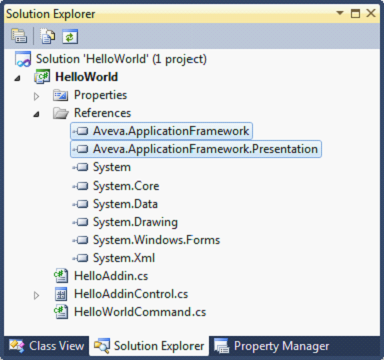Image resolution: width=384 pixels, height=360 pixels.
Task: Select the Aveva.ApplicationFramework.Presentation reference
Action: [x=196, y=149]
